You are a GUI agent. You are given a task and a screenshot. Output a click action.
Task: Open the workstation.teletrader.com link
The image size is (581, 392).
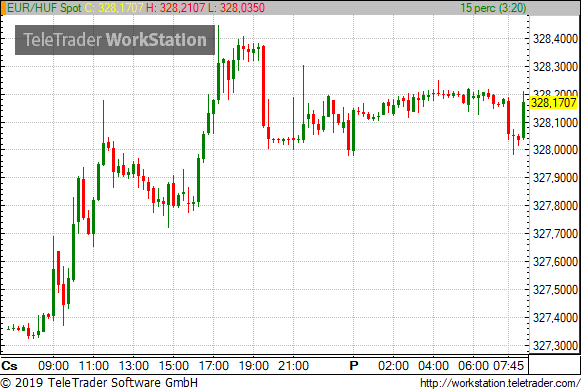click(x=500, y=383)
